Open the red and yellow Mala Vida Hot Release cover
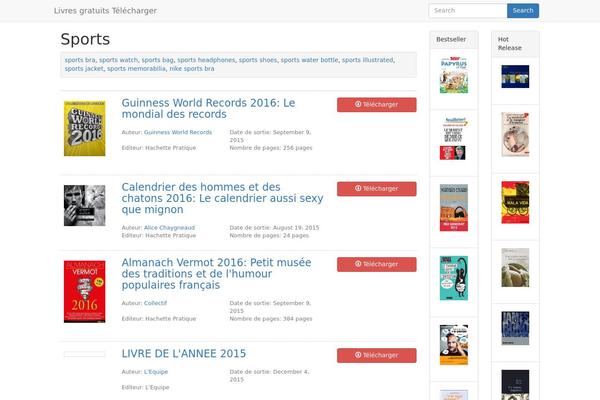This screenshot has width=600, height=400. click(x=515, y=202)
